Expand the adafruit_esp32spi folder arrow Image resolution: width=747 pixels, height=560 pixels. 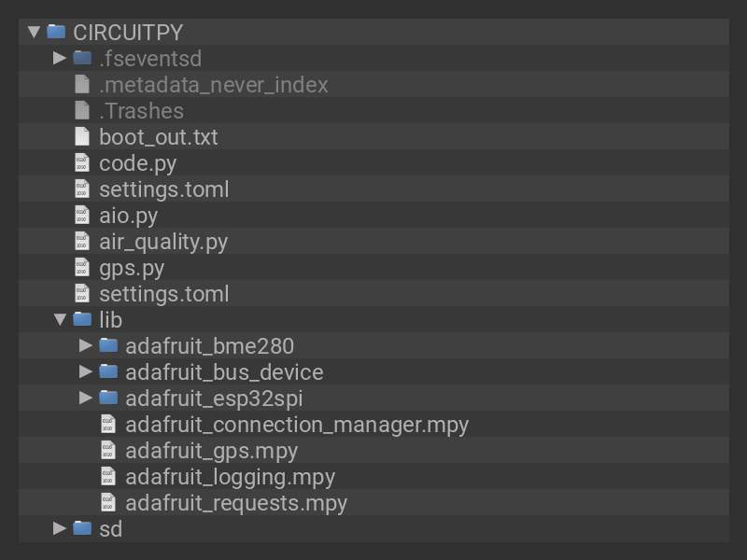[87, 399]
